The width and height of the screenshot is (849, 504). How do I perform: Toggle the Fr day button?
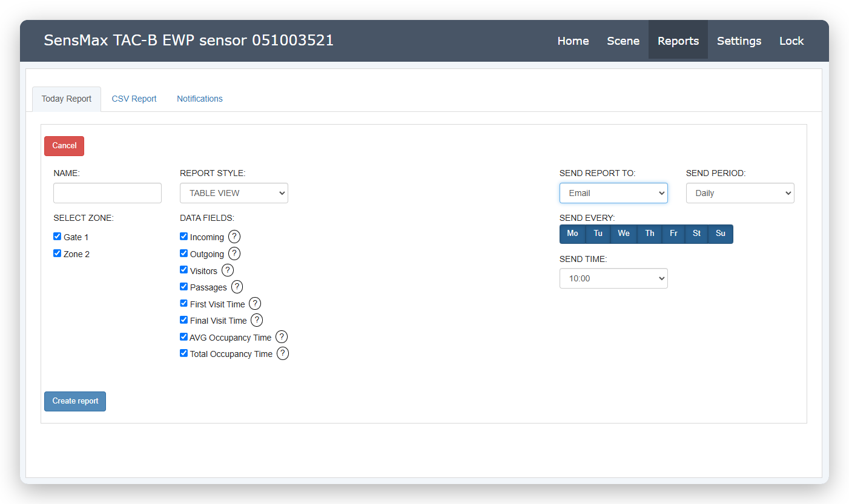[x=673, y=234]
